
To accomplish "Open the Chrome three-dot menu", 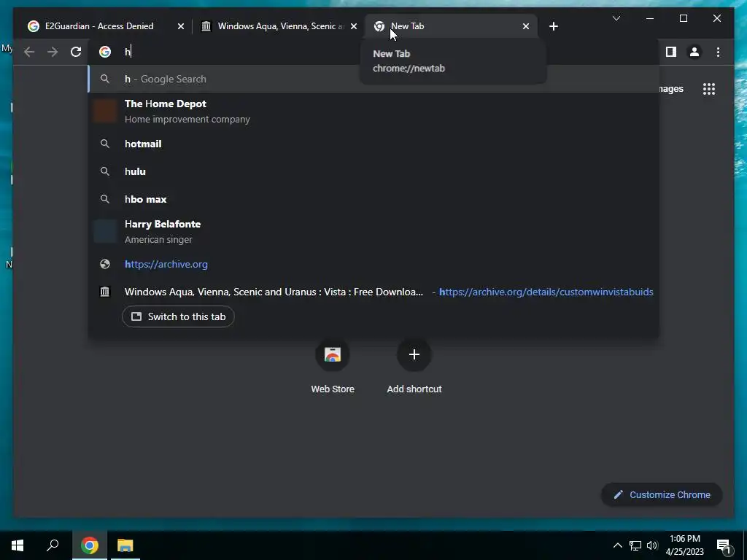I will click(x=718, y=52).
